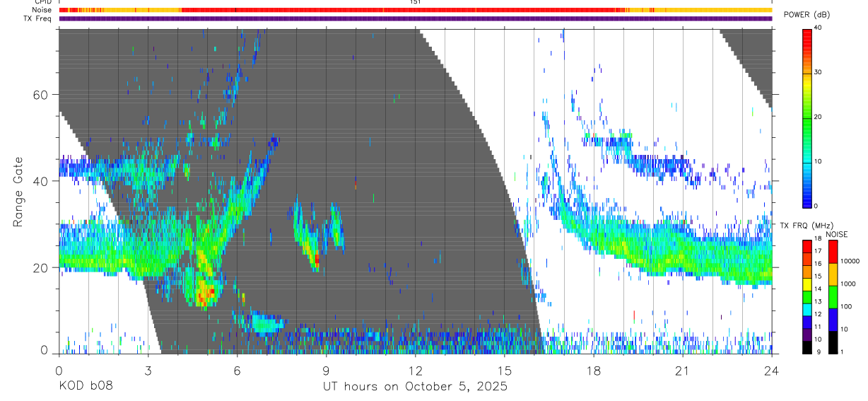The width and height of the screenshot is (868, 401).
Task: Click the "24" UT hour tick label
Action: point(772,370)
